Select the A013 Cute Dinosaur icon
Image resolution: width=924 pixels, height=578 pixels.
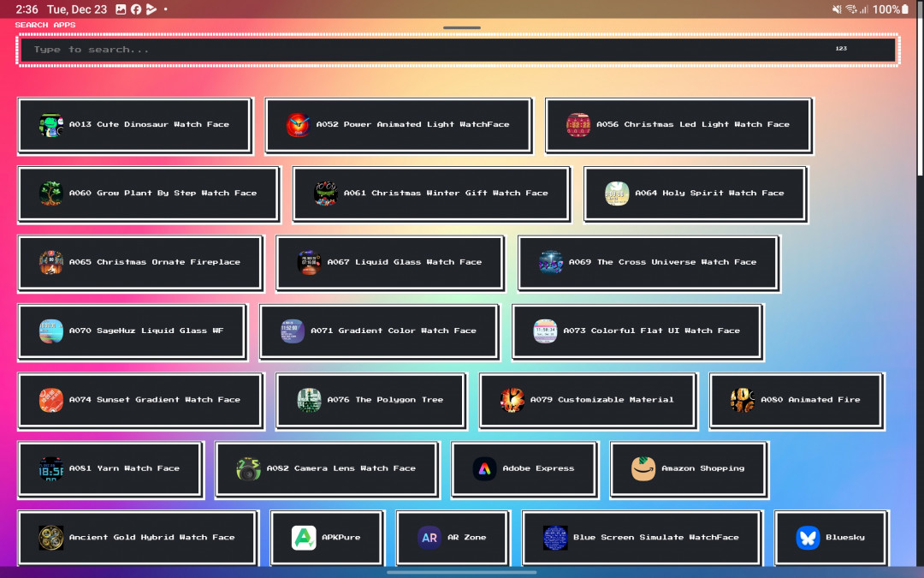51,125
